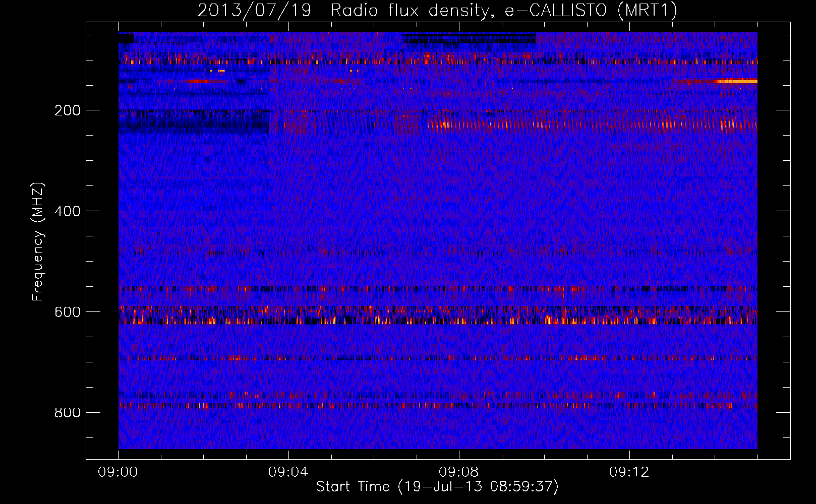Click the 'Start Time (19-Jul-13 08:59:37)' axis label
816x504 pixels.
pyautogui.click(x=437, y=487)
